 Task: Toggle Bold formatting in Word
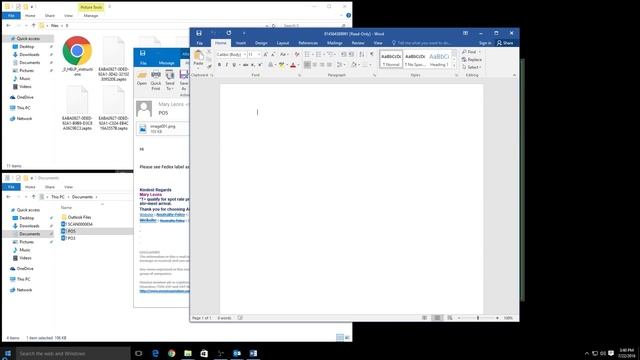click(x=219, y=65)
